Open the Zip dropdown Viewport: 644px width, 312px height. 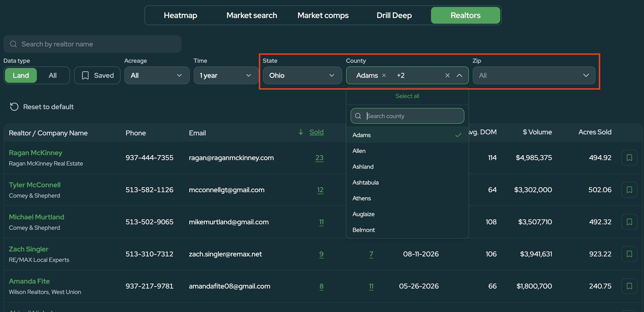pos(534,75)
